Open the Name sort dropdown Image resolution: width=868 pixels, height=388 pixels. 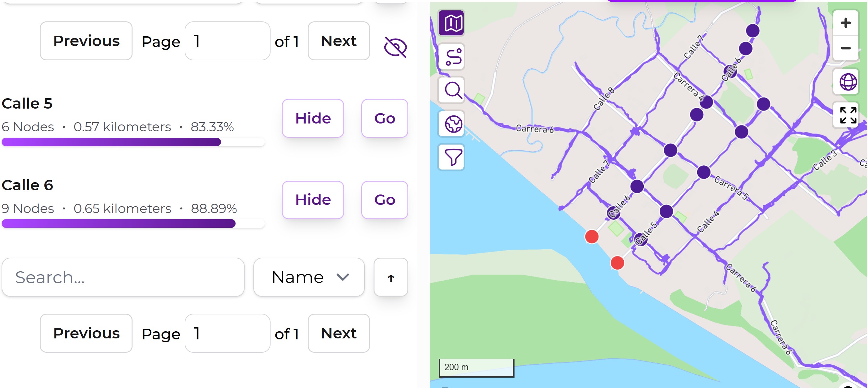coord(309,277)
